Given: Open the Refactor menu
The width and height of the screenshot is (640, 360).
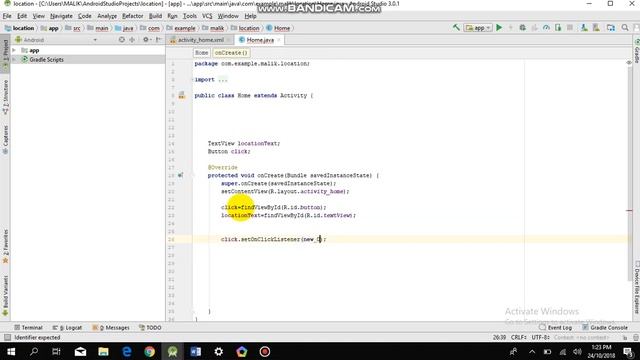Looking at the screenshot, I should [133, 16].
